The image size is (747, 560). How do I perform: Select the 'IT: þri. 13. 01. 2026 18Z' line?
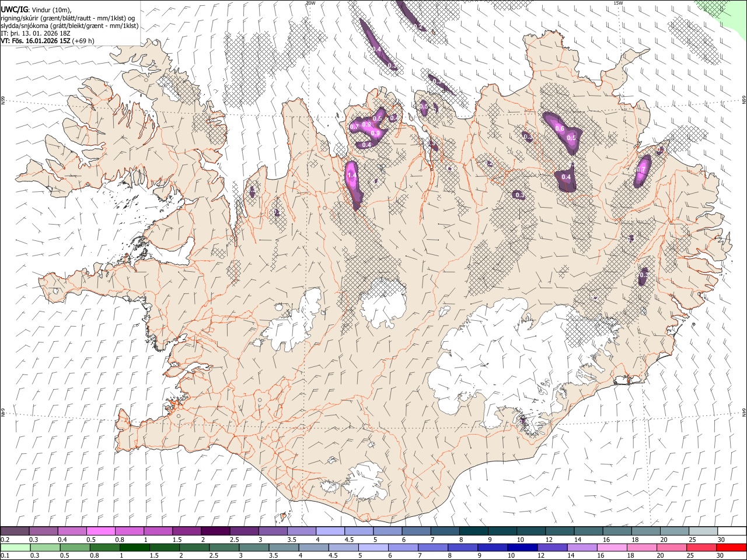36,33
